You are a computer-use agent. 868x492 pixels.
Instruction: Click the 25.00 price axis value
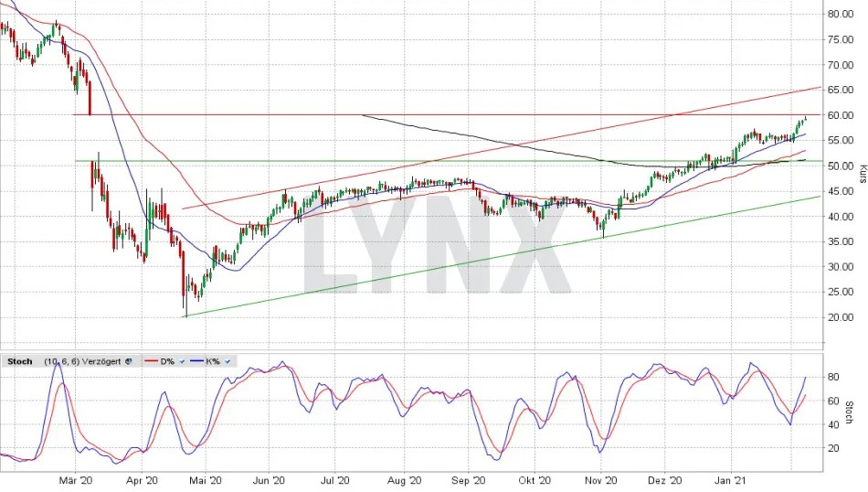840,292
